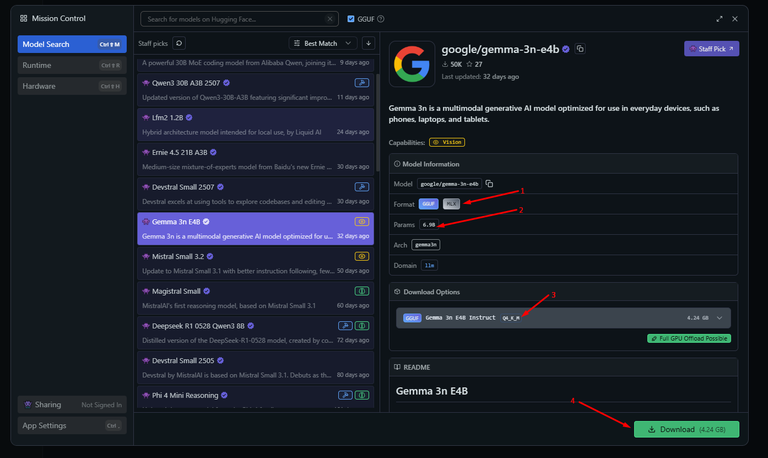The height and width of the screenshot is (458, 768).
Task: Click the GGUF help question mark icon
Action: click(381, 19)
